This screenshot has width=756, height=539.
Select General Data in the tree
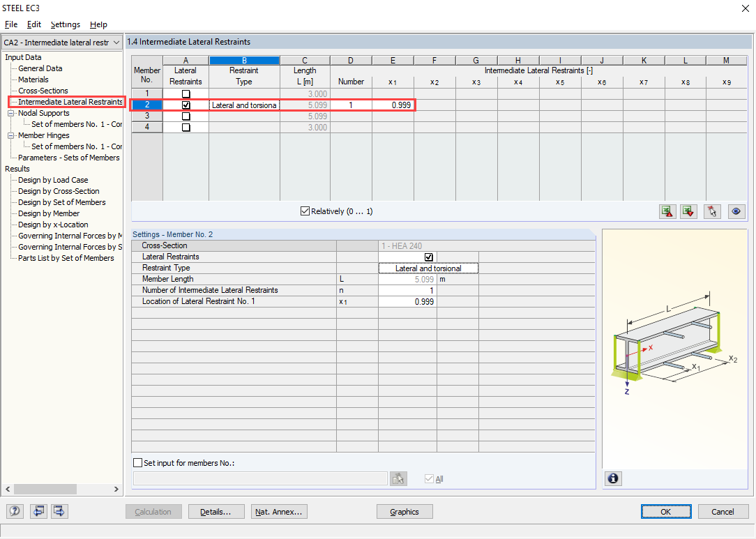(40, 68)
